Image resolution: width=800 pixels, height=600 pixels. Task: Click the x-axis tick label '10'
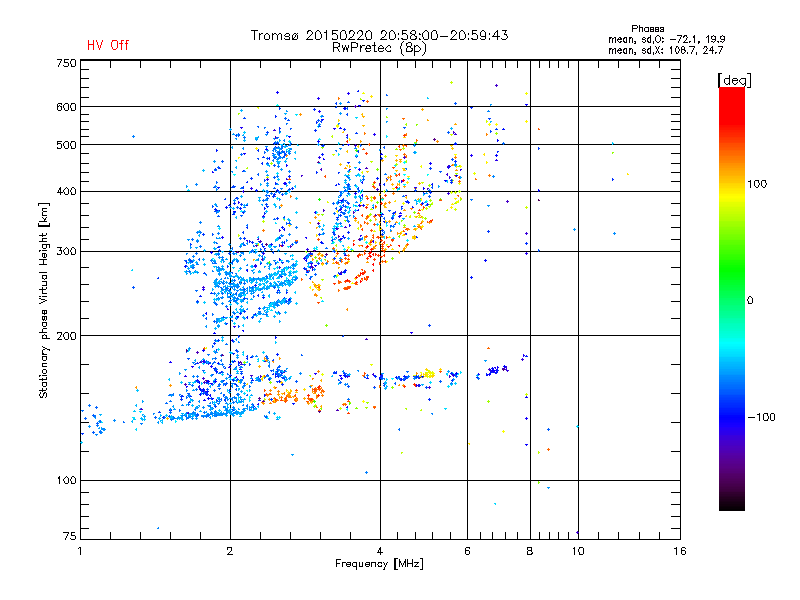(x=578, y=551)
